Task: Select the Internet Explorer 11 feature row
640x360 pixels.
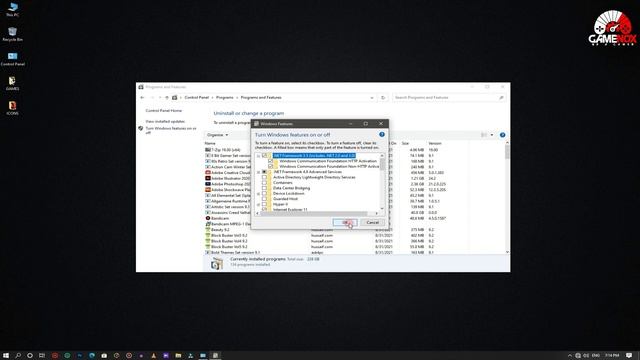Action: click(290, 209)
